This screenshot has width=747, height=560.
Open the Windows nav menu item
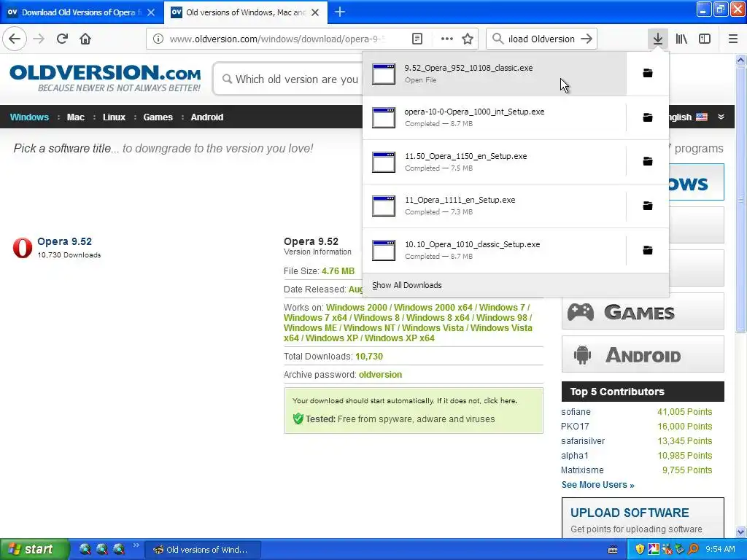29,117
